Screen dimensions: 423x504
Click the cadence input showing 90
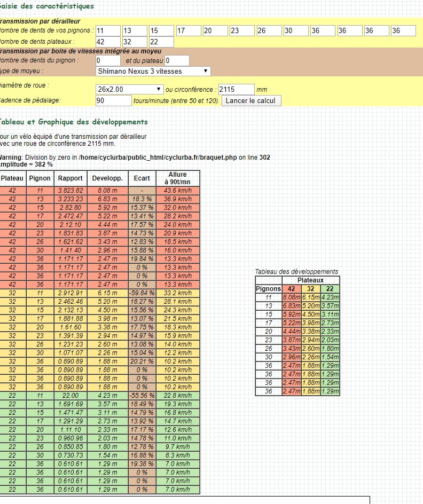pyautogui.click(x=114, y=100)
